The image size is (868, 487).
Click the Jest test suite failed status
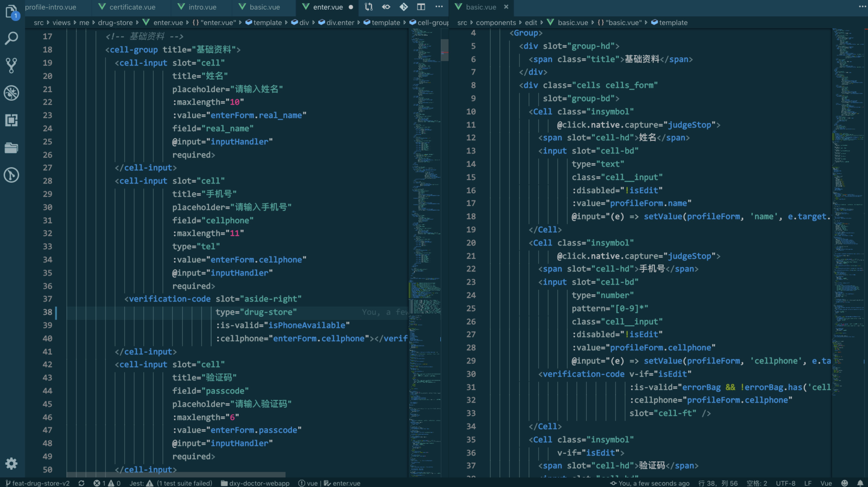(171, 483)
